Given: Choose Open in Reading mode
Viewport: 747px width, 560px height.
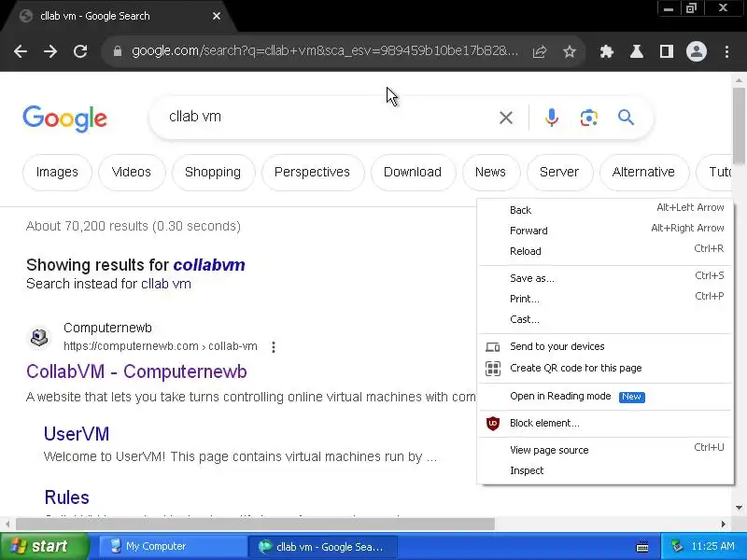Looking at the screenshot, I should pos(605,396).
